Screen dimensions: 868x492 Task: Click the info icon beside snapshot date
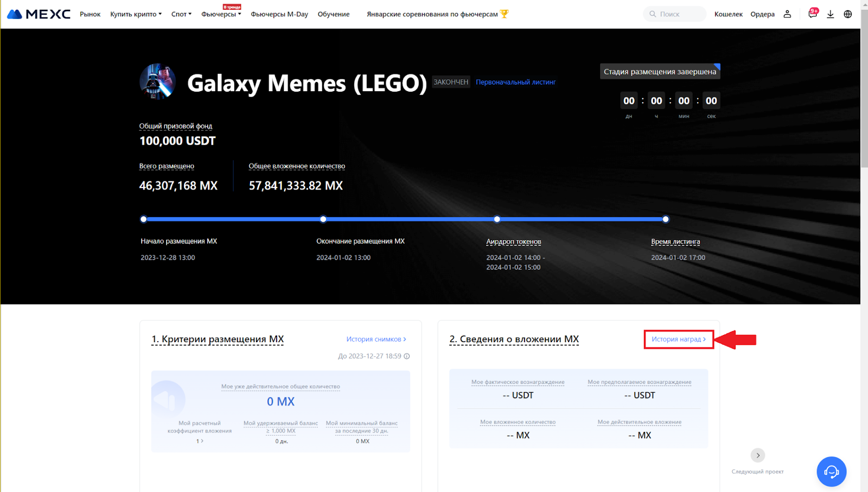click(x=407, y=356)
